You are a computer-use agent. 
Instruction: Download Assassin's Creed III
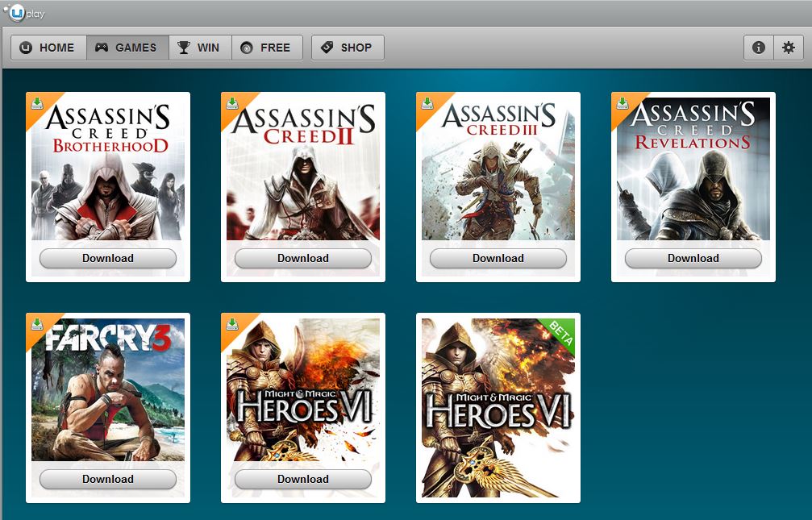click(x=498, y=258)
